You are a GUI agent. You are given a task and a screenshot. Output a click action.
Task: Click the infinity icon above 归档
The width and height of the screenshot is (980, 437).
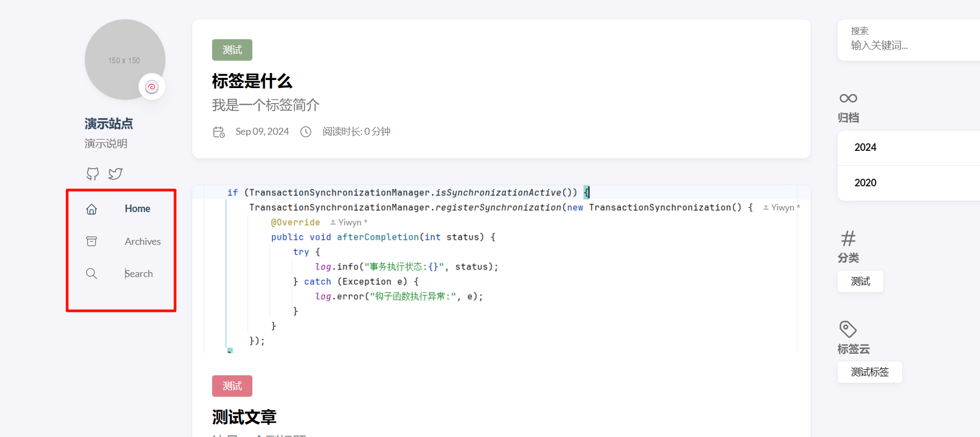[x=848, y=98]
